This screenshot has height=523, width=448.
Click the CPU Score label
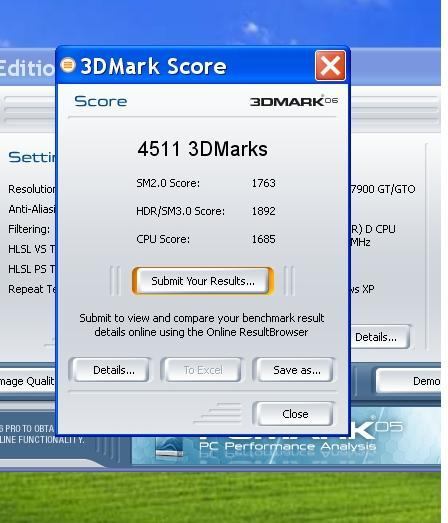tap(163, 239)
